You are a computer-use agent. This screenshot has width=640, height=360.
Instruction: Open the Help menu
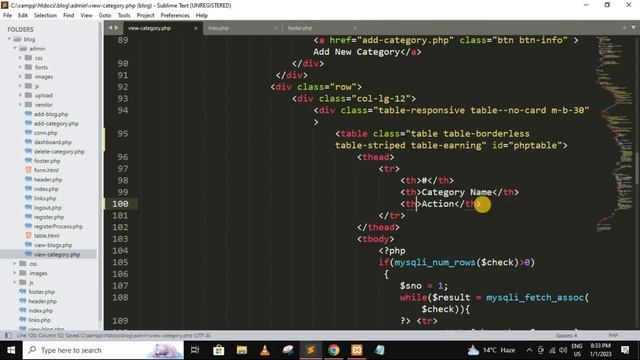click(x=202, y=15)
